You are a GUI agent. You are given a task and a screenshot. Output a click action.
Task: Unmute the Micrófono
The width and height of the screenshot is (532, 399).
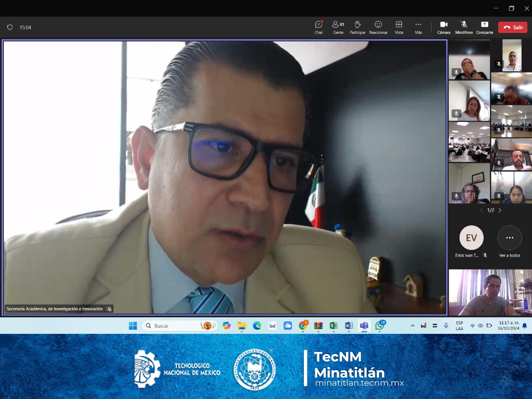[464, 27]
